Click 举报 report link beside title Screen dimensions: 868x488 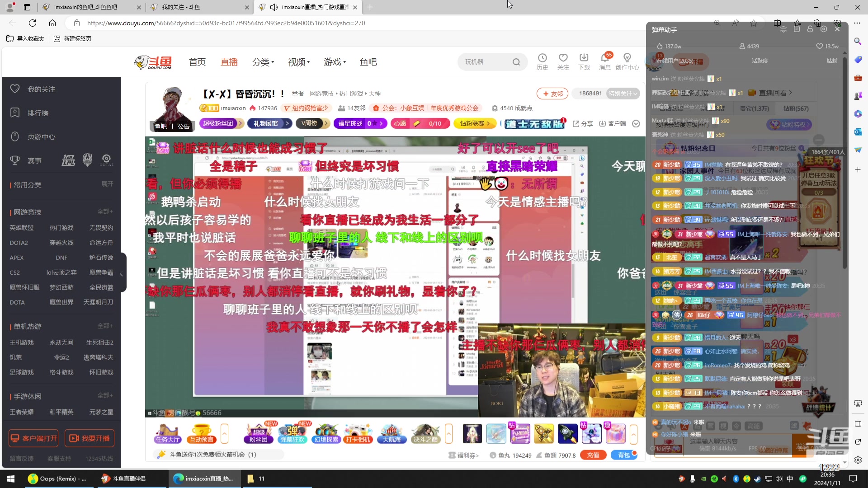(x=297, y=94)
